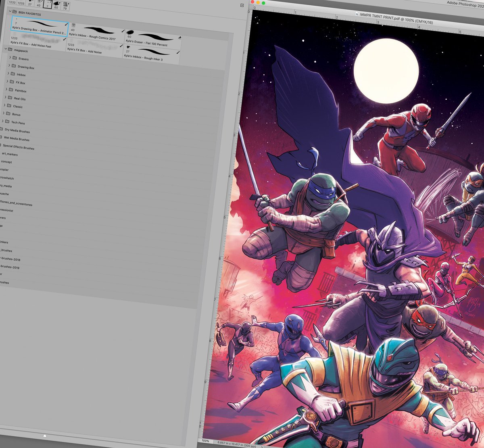The width and height of the screenshot is (484, 448).
Task: Click the brush tool icon on Animator Pencil preset
Action: click(65, 25)
